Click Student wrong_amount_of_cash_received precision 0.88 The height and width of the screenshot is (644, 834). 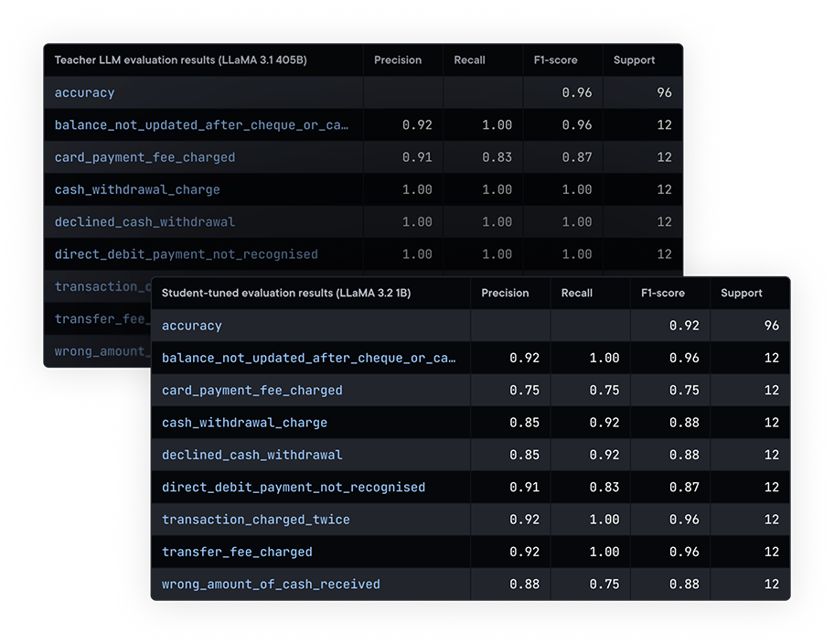[x=524, y=585]
